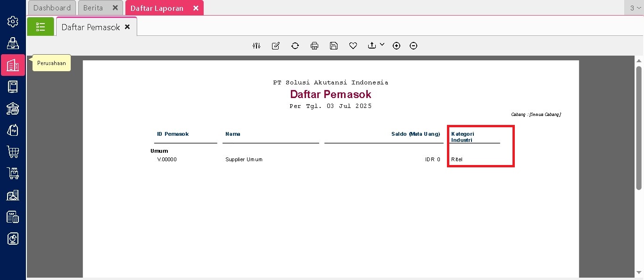
Task: Close the Daftar Pemasok sub-tab
Action: pyautogui.click(x=127, y=27)
